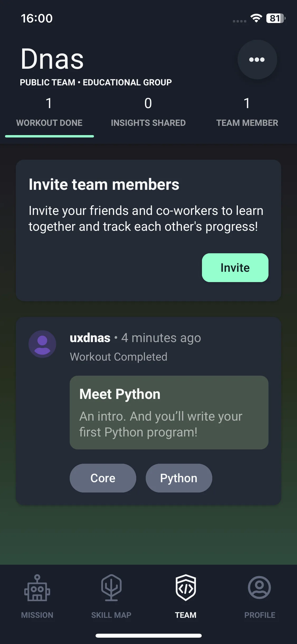Open the Profile person icon
Viewport: 297px width, 644px height.
[x=260, y=587]
